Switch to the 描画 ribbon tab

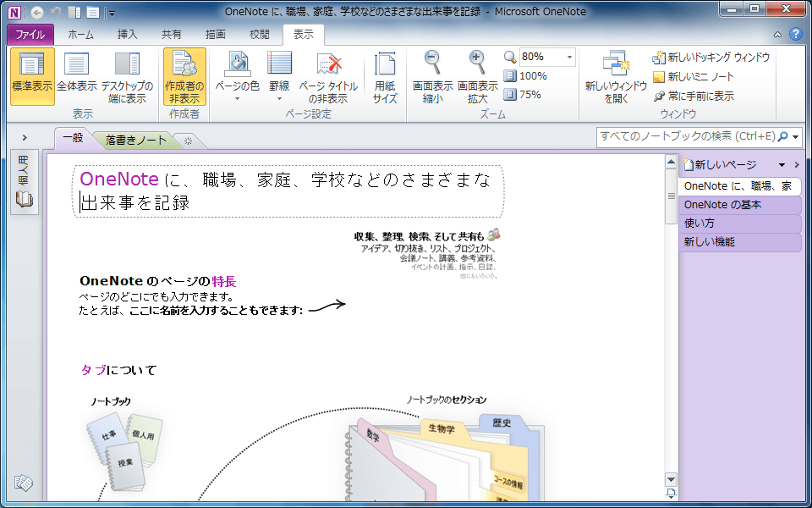tap(216, 36)
